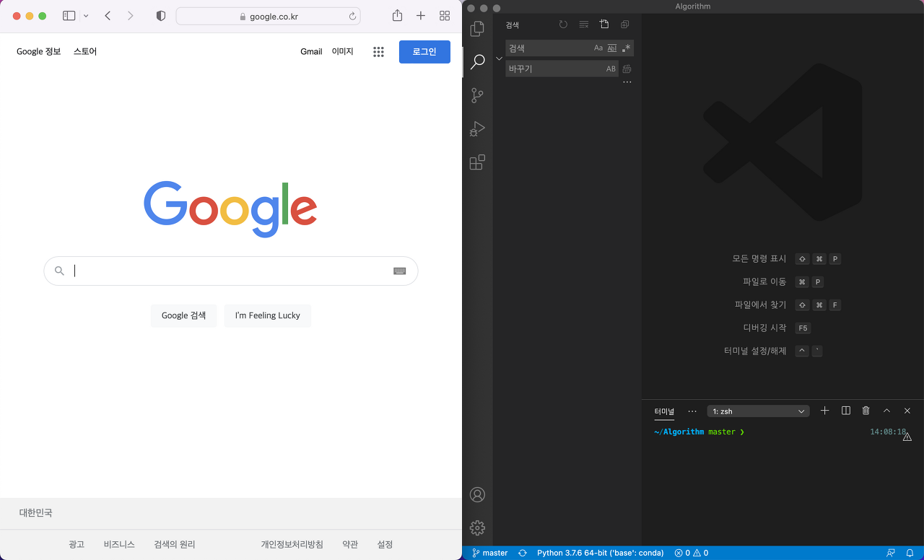This screenshot has height=560, width=924.
Task: Maximize the terminal panel size
Action: coord(887,411)
